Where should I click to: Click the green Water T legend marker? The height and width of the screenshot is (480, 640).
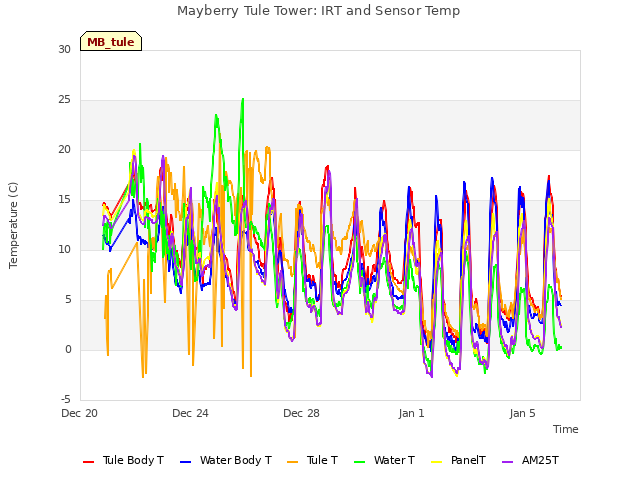(359, 462)
